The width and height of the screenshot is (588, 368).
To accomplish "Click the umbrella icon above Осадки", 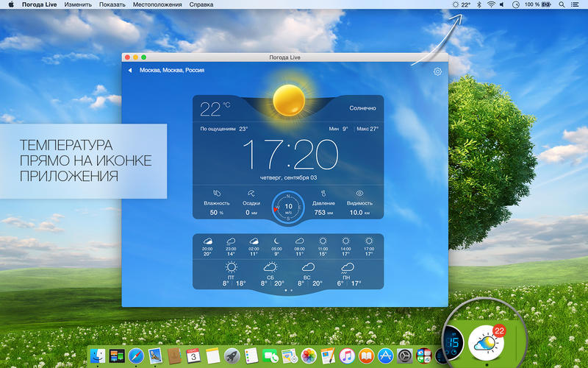I will [251, 194].
